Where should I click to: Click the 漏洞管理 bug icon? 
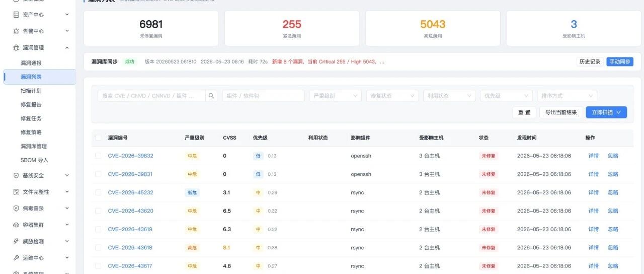pyautogui.click(x=16, y=47)
